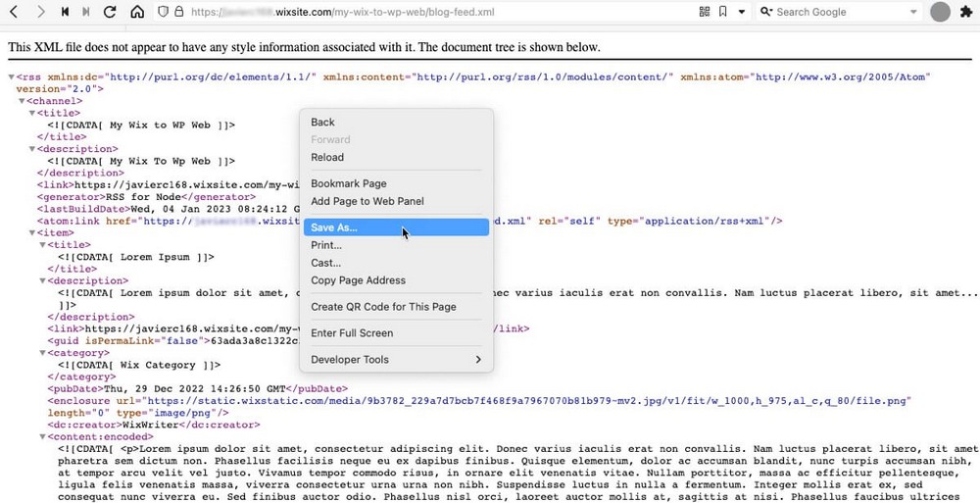Click the pubDate 'Thu, 29 Dec 2022 14:26:50 GMT'
This screenshot has width=980, height=503.
(194, 388)
